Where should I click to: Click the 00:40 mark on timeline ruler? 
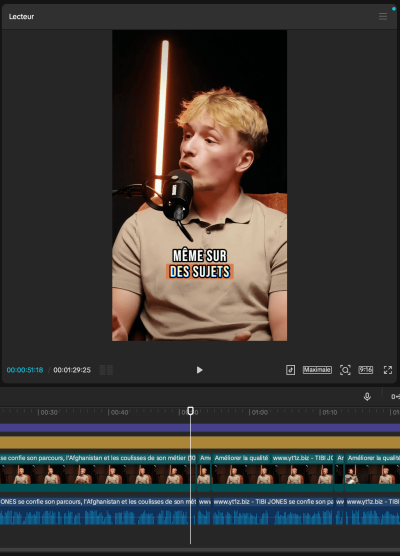[x=119, y=412]
